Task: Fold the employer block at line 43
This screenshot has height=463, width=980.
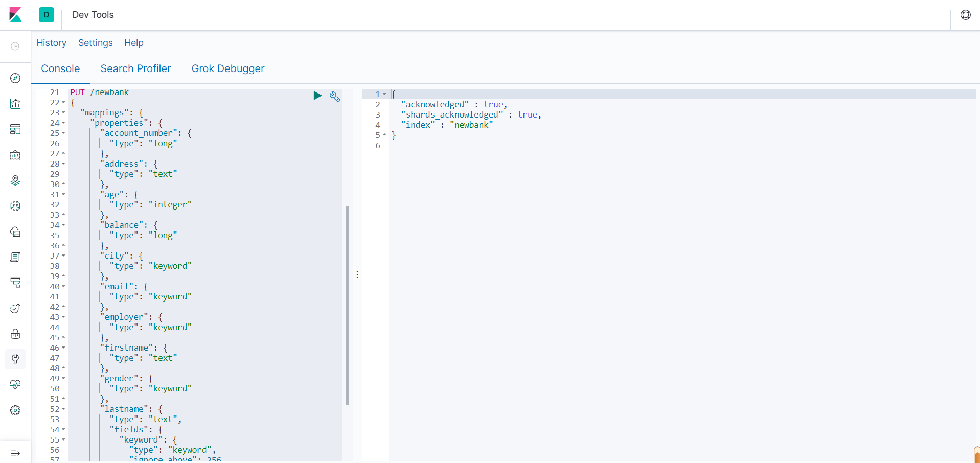Action: [x=63, y=317]
